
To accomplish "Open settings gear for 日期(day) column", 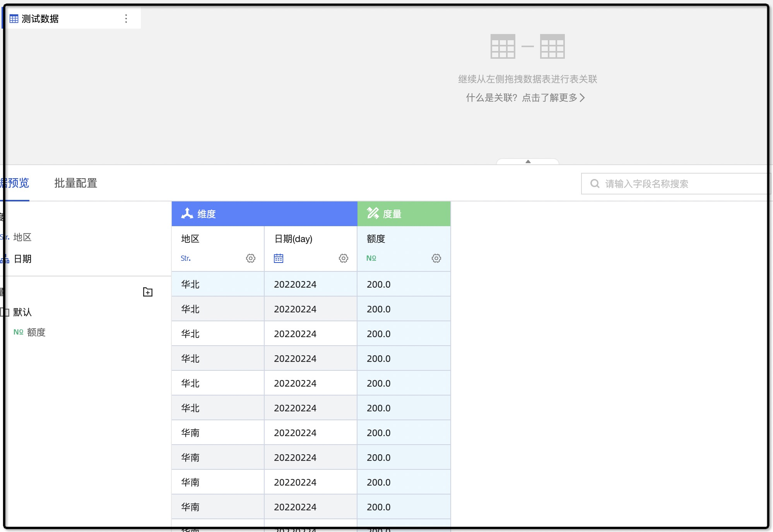I will (344, 258).
